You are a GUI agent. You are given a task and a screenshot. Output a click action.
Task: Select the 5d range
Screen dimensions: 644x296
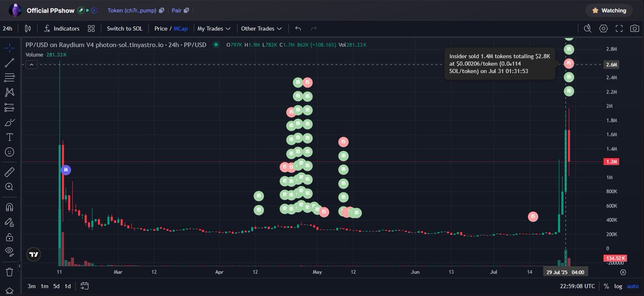pos(56,286)
